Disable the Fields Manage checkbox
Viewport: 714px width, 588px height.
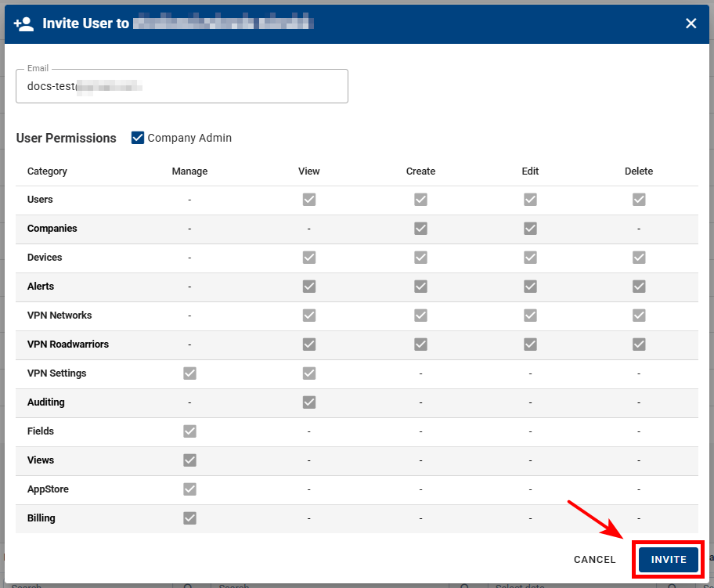189,431
